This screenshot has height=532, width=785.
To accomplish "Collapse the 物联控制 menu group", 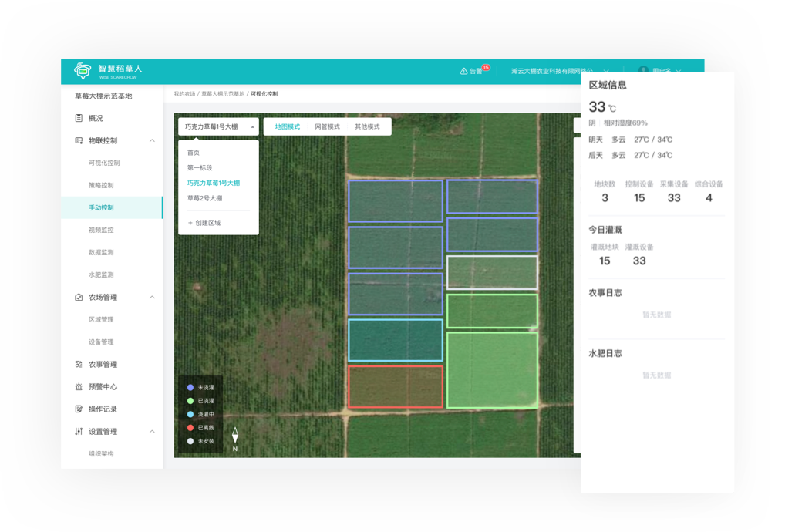I will click(152, 140).
